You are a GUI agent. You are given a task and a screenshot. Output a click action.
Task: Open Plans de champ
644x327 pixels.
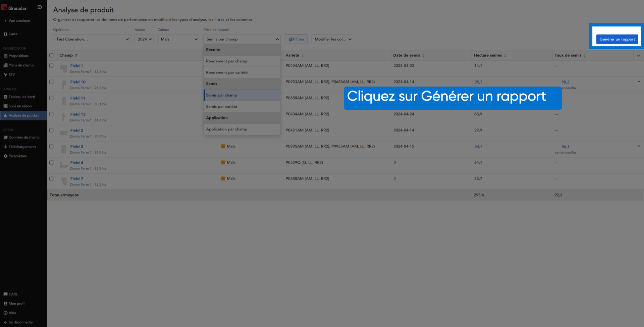(18, 65)
